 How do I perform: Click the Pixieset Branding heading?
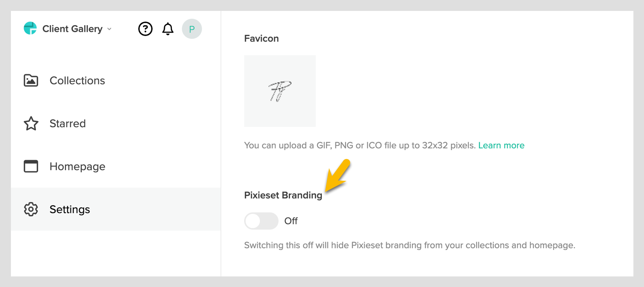283,195
